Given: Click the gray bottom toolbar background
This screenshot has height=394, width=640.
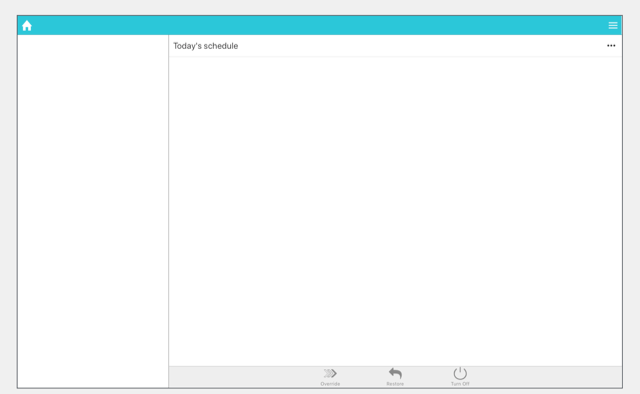Looking at the screenshot, I should (395, 377).
